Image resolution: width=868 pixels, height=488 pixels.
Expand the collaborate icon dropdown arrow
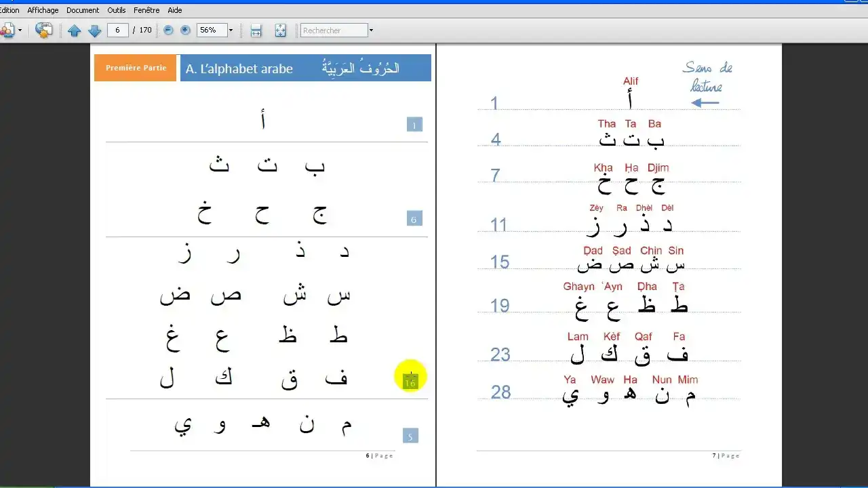(20, 30)
